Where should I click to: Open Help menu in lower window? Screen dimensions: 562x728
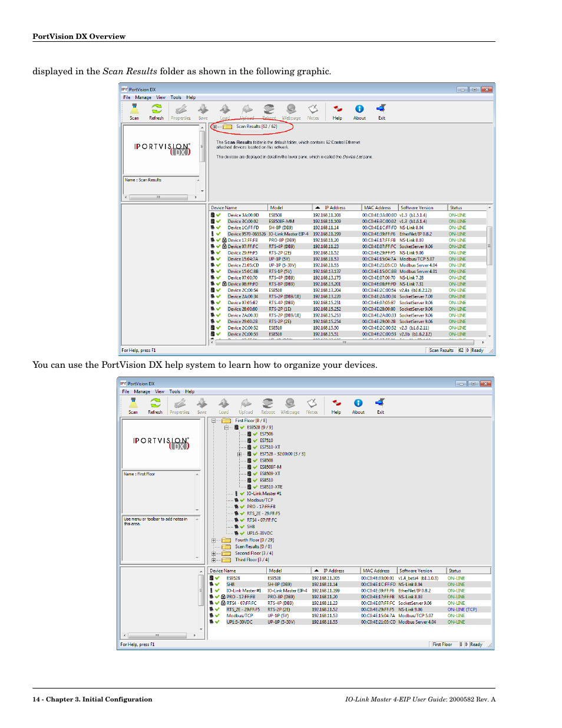190,391
